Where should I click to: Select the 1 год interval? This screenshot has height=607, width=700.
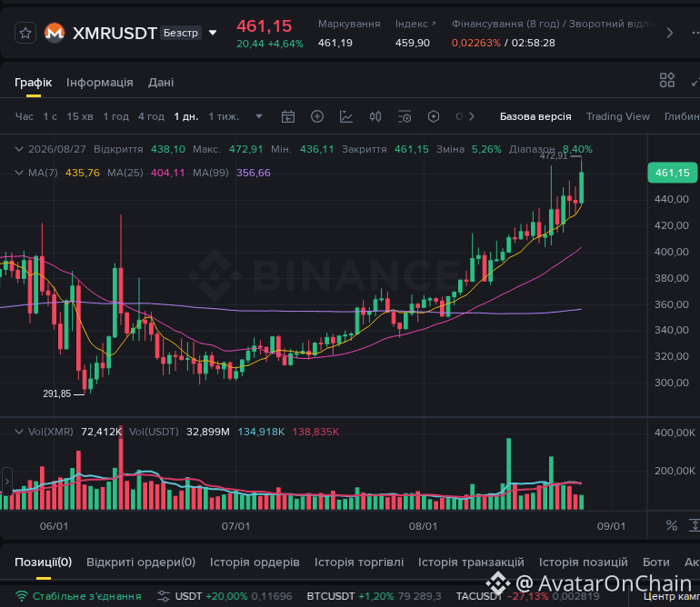(115, 116)
